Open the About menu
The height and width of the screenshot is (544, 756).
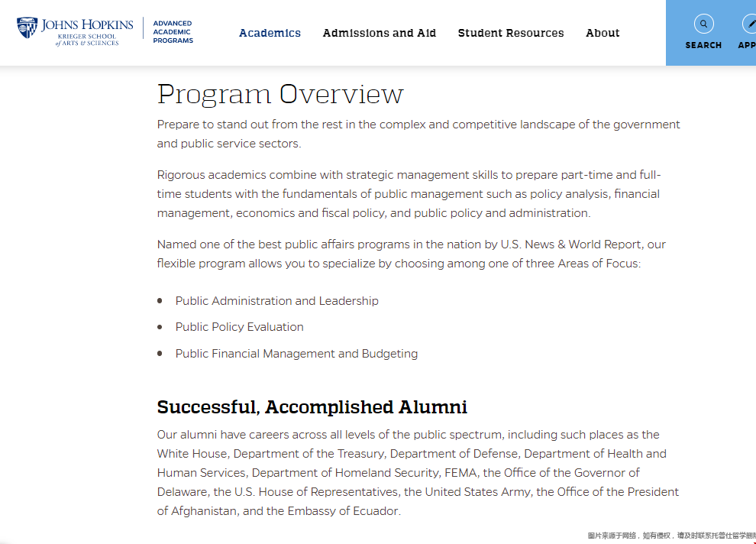[x=603, y=33]
